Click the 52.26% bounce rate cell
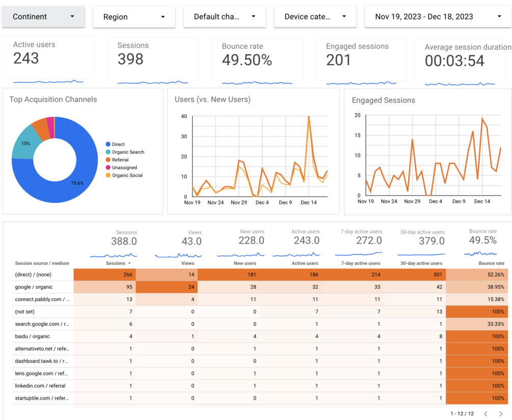 tap(477, 275)
